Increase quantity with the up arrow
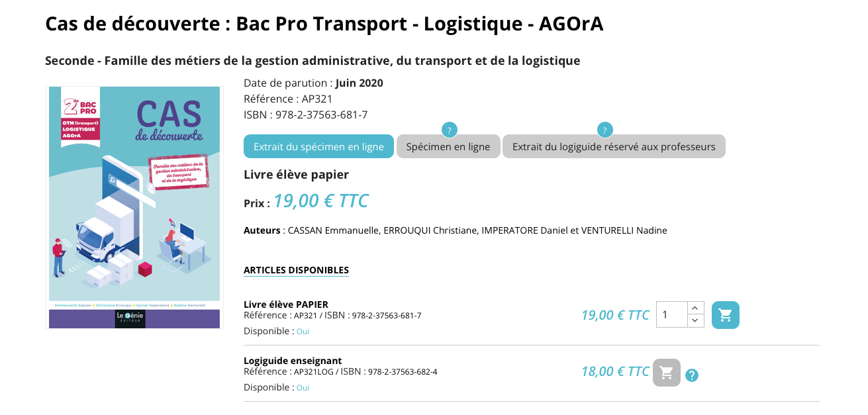This screenshot has height=415, width=868. 695,308
